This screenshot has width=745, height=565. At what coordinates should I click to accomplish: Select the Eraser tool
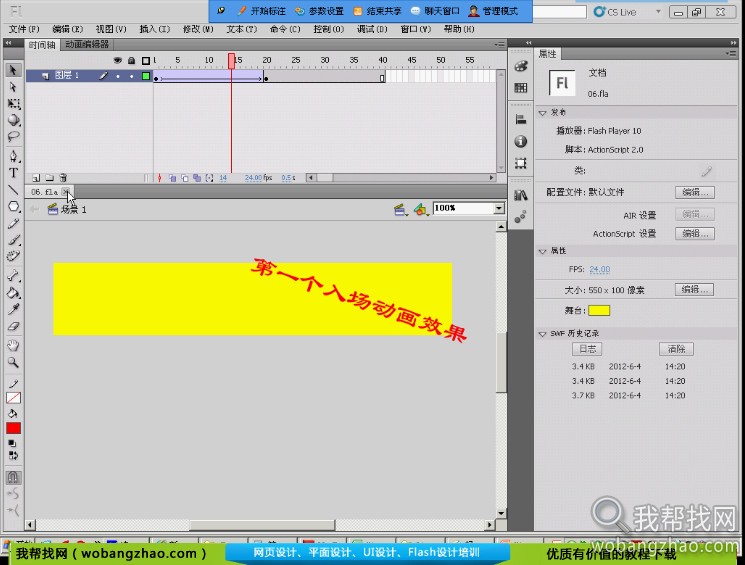click(x=13, y=326)
